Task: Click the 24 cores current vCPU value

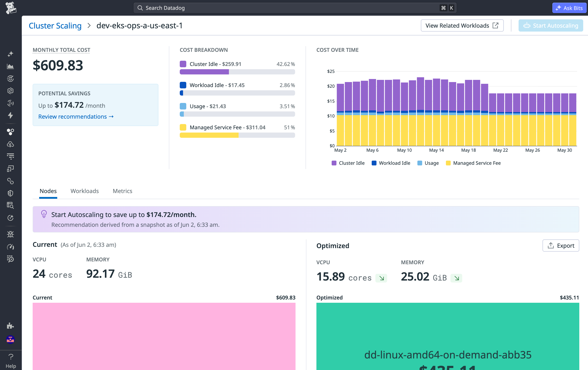Action: (52, 274)
